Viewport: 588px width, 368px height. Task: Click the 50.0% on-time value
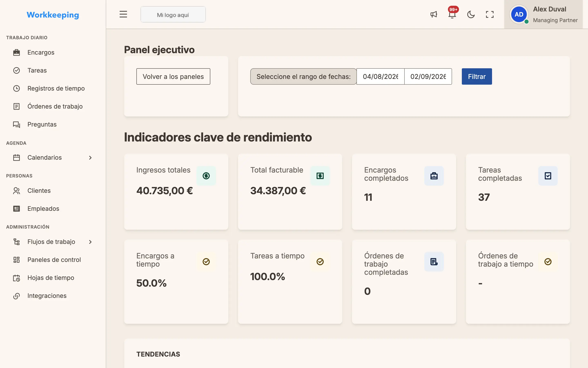(x=151, y=283)
